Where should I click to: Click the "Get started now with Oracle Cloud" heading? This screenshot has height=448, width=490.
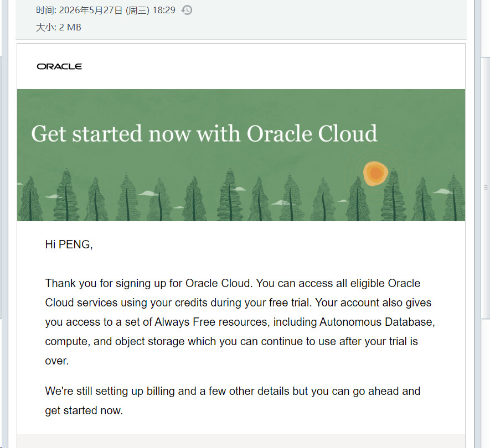pos(204,134)
